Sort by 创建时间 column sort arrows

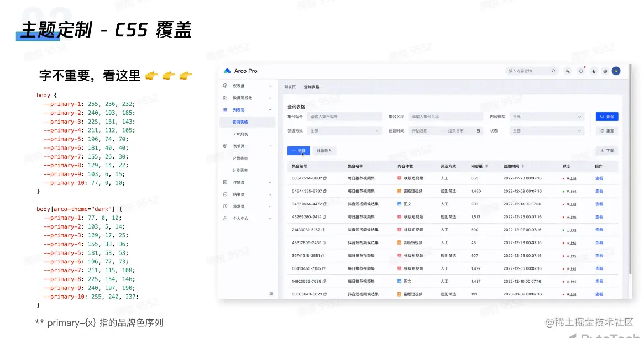pos(522,166)
